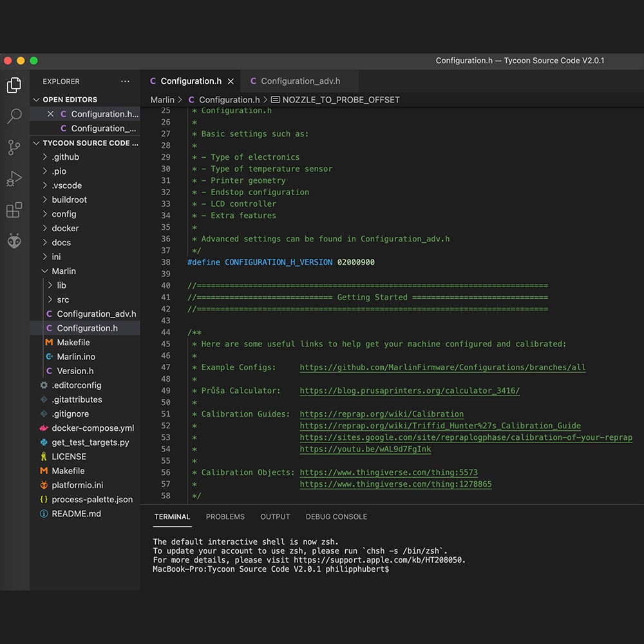The image size is (644, 644).
Task: Open the Extensions view
Action: tap(14, 210)
